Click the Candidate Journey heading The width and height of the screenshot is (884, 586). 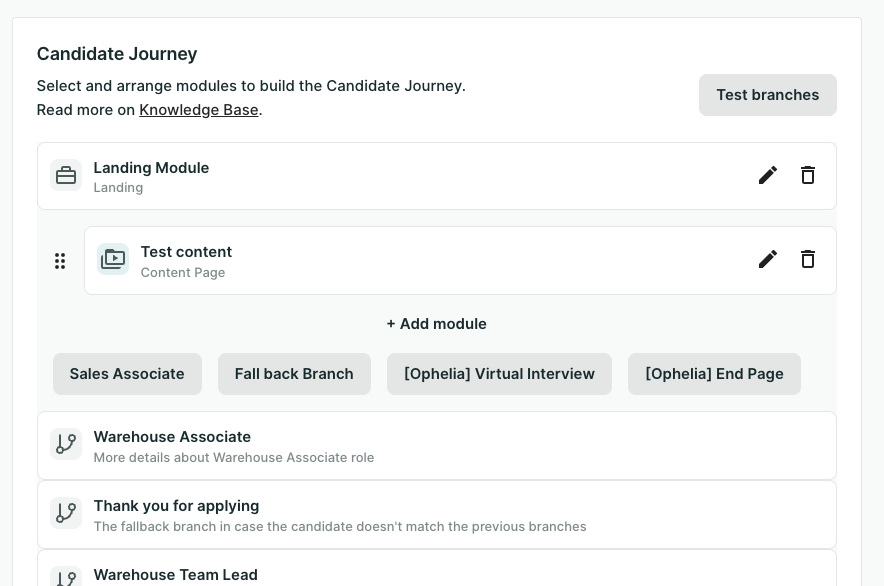tap(117, 54)
